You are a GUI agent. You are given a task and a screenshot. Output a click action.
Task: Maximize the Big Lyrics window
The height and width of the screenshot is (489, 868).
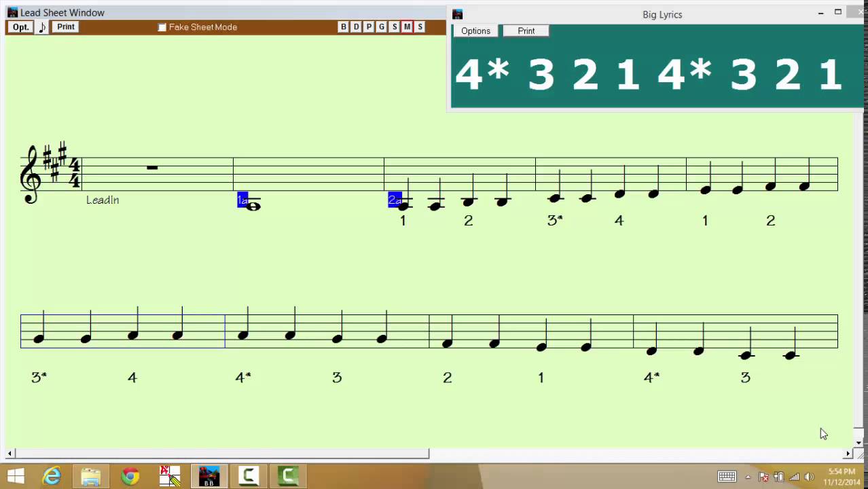click(x=838, y=13)
